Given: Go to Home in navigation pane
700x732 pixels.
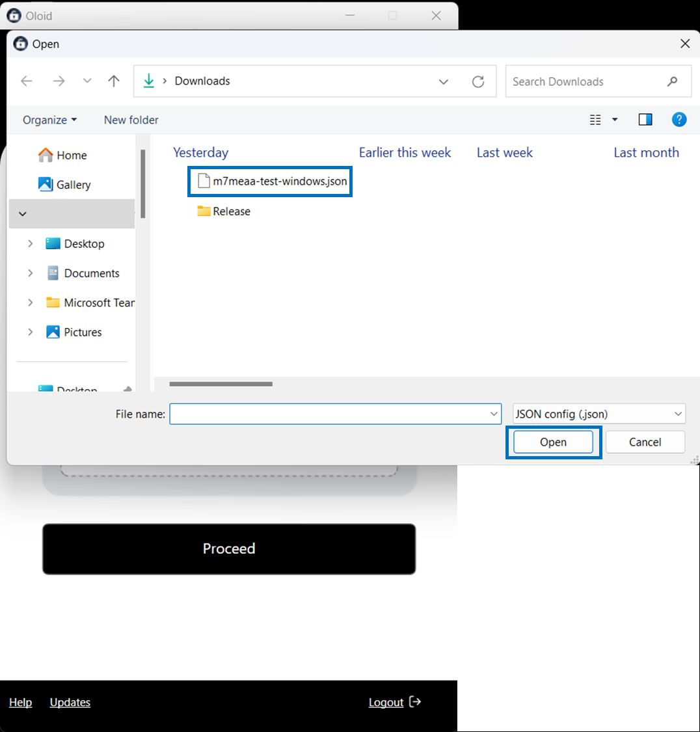Looking at the screenshot, I should pyautogui.click(x=62, y=155).
